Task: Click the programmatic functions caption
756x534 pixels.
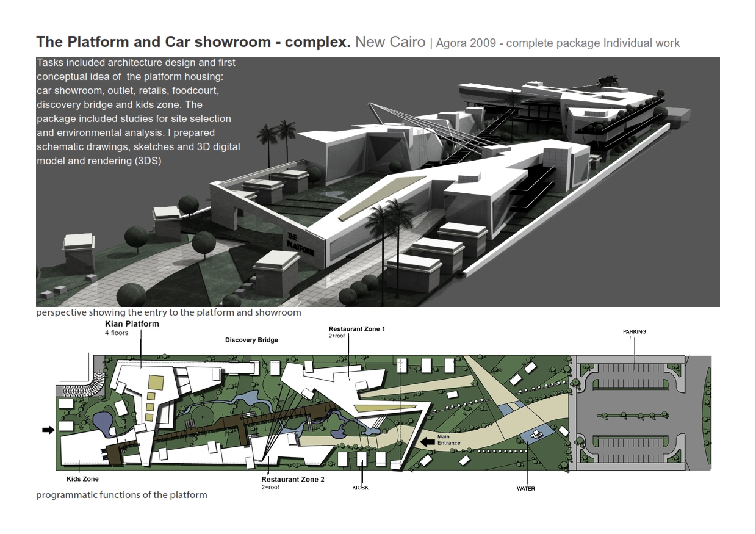Action: tap(121, 495)
